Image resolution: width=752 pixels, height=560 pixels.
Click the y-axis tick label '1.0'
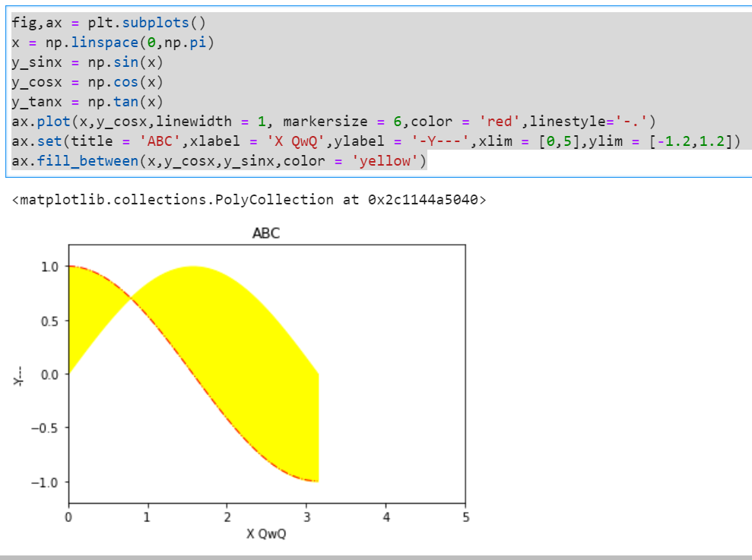point(50,267)
